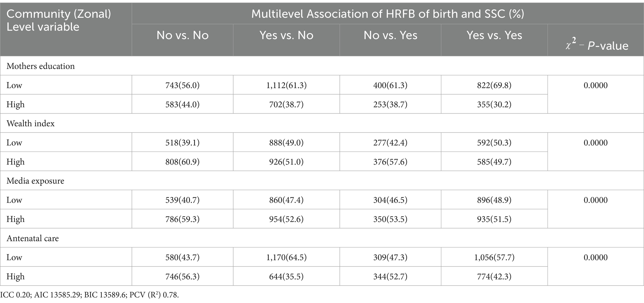Viewport: 644px width, 303px height.
Task: Select the 'Media exposure' section label
Action: click(35, 181)
